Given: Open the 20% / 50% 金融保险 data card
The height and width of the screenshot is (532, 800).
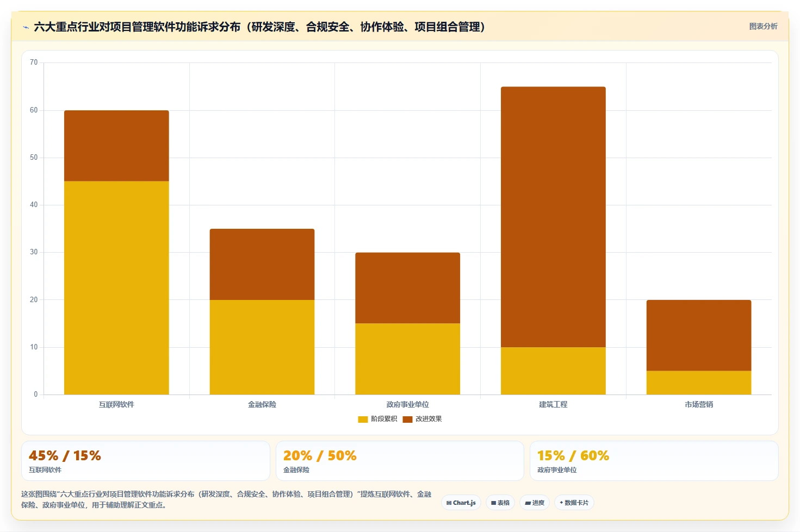Looking at the screenshot, I should click(400, 461).
